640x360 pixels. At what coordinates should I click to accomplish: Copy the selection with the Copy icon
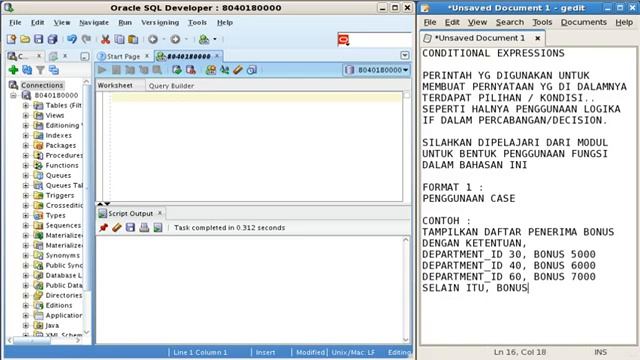point(119,39)
